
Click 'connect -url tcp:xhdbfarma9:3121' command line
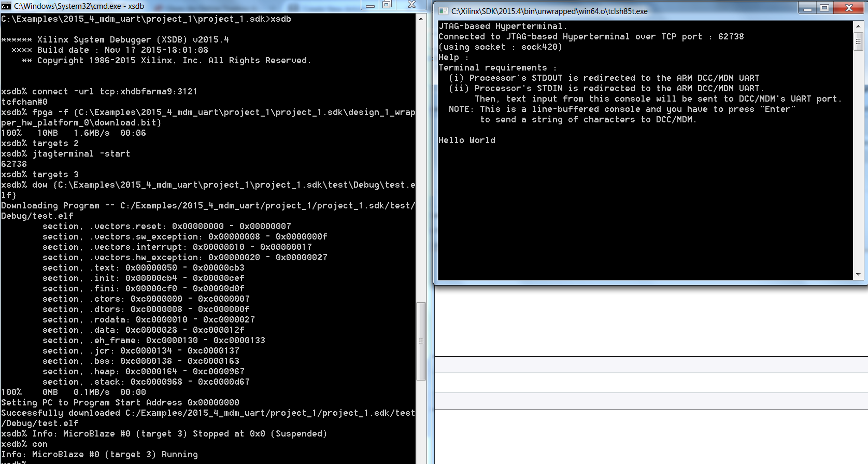pyautogui.click(x=99, y=91)
